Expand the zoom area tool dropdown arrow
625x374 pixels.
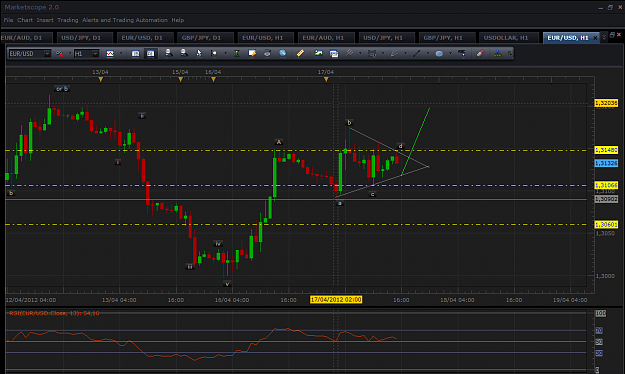coord(225,53)
